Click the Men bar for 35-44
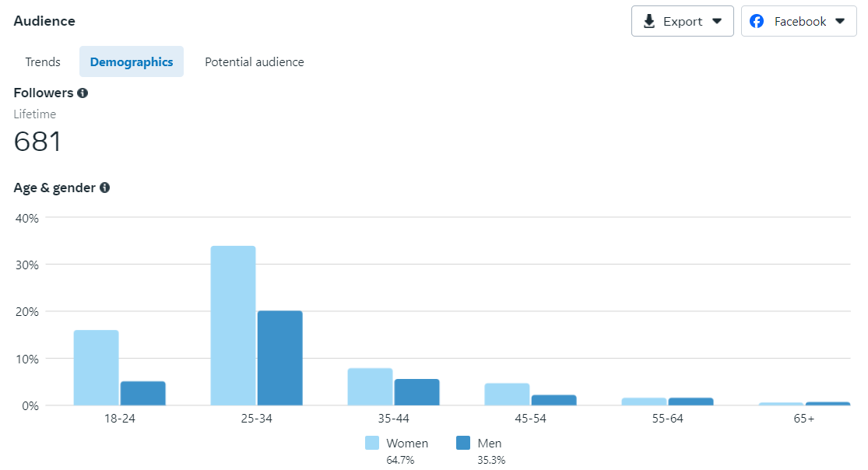The height and width of the screenshot is (470, 868). (416, 392)
